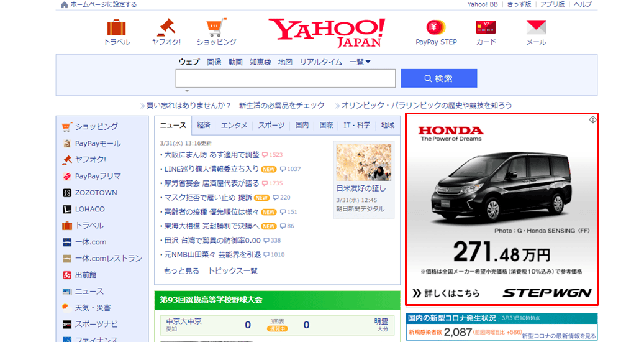
Task: Click the search text input field
Action: 286,78
